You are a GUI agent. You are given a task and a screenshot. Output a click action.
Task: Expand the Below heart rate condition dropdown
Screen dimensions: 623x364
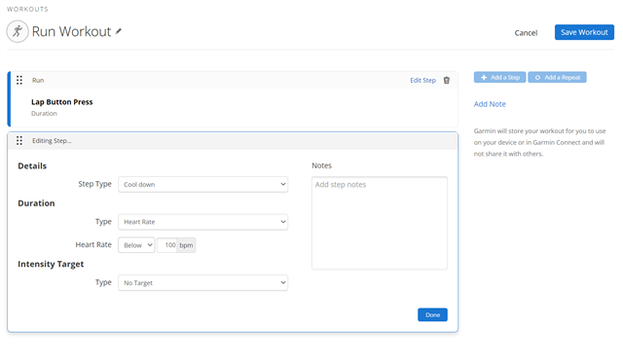[136, 245]
